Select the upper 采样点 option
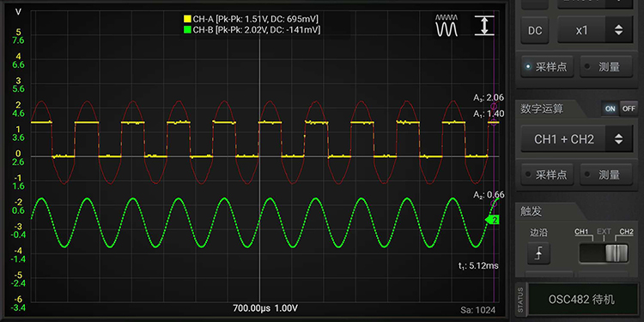Screen dimensions: 644x322 (x=547, y=67)
